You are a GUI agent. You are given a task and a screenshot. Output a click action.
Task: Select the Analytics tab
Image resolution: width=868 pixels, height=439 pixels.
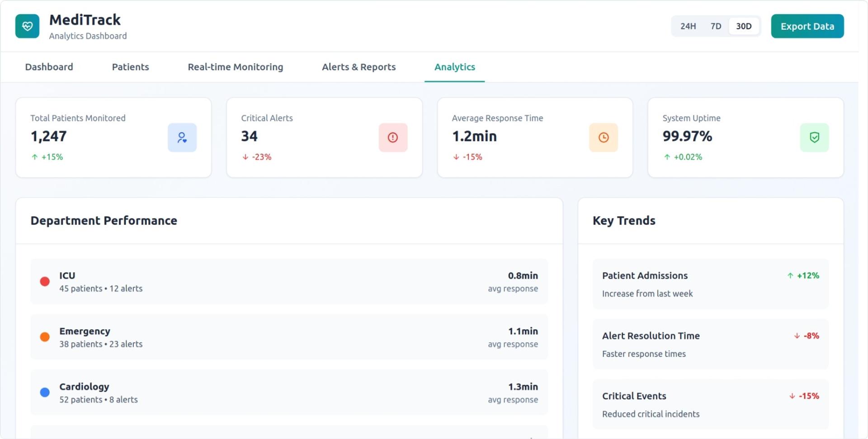point(455,67)
